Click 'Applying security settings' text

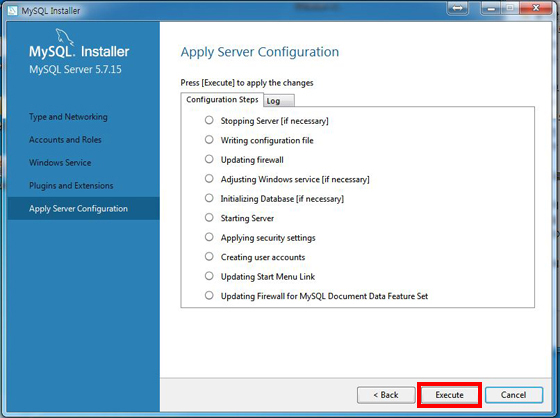[268, 238]
